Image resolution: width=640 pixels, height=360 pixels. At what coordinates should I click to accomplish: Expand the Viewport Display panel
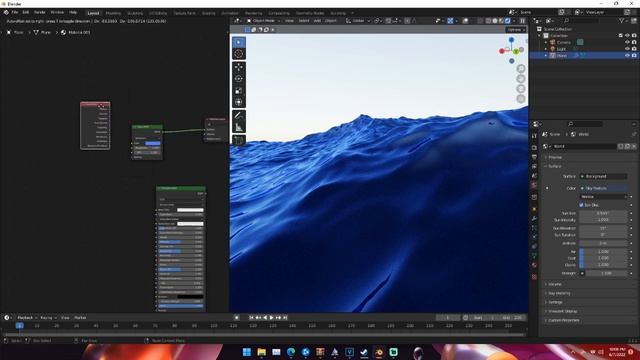click(562, 311)
